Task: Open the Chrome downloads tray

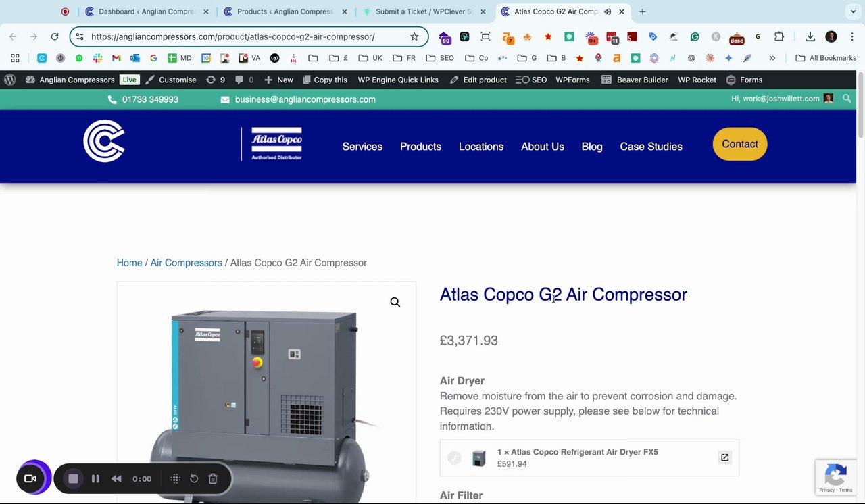Action: (x=810, y=36)
